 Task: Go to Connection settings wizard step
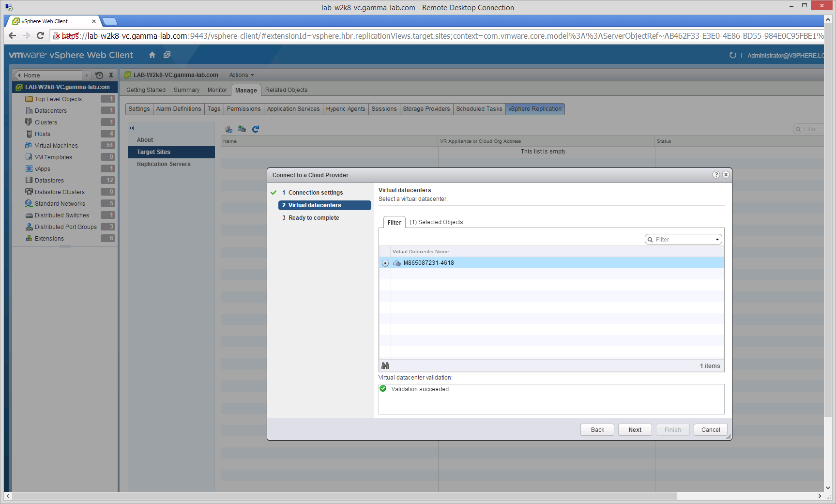[315, 193]
